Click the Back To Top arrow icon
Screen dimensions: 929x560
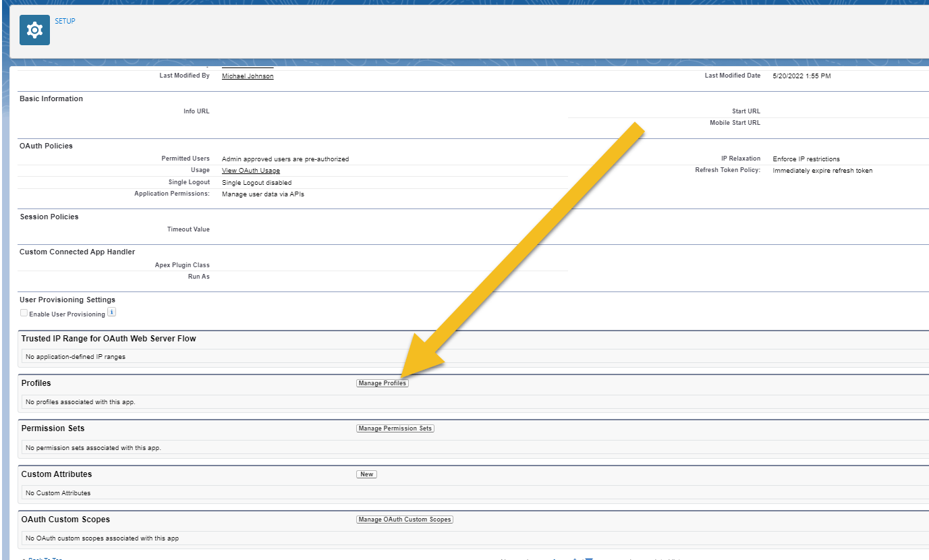[x=24, y=558]
